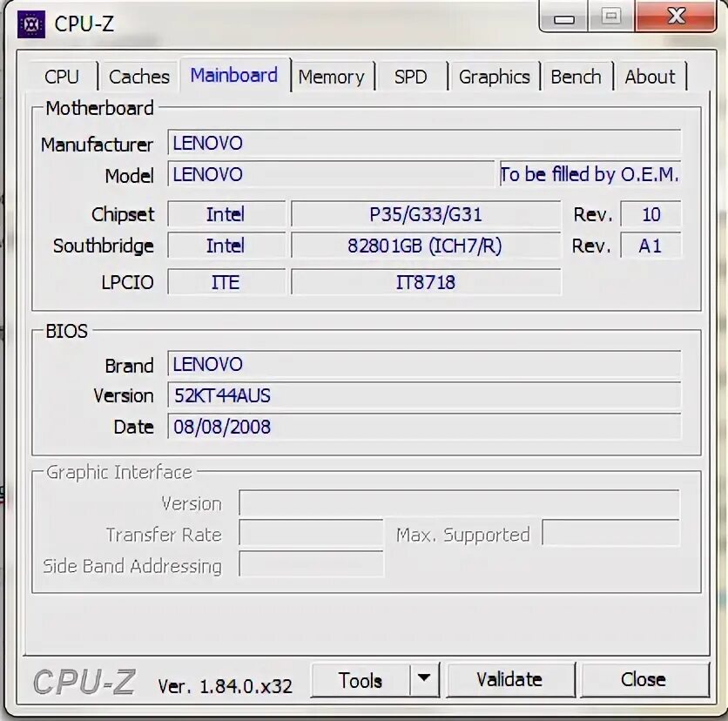Screen dimensions: 728x721
Task: Click the empty Transfer Rate field
Action: tap(311, 533)
